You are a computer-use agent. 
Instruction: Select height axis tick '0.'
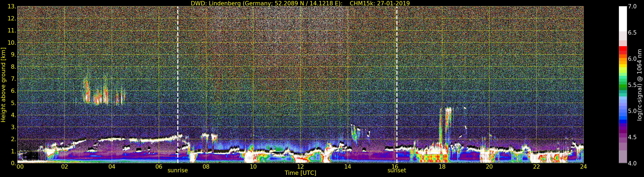coord(13,163)
